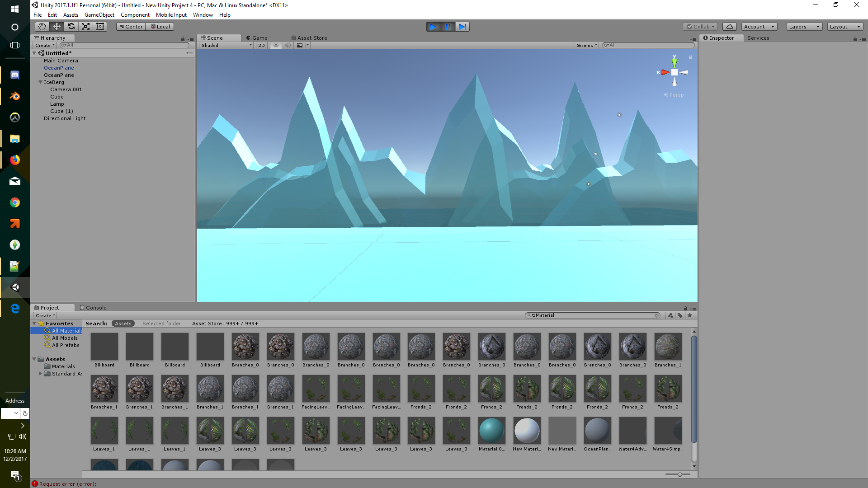This screenshot has width=868, height=488.
Task: Select the Hand tool in toolbar
Action: pos(42,27)
